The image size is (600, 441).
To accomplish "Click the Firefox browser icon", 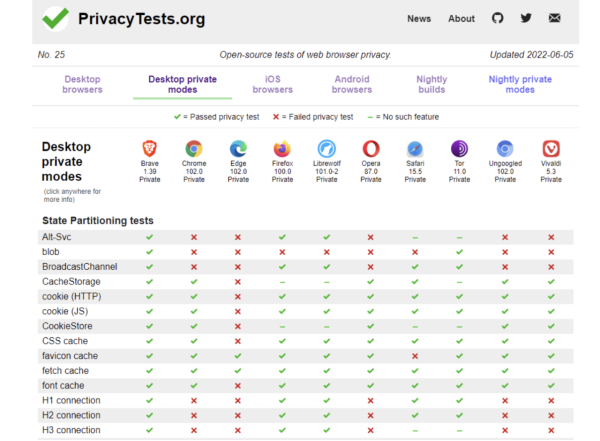I will [282, 149].
